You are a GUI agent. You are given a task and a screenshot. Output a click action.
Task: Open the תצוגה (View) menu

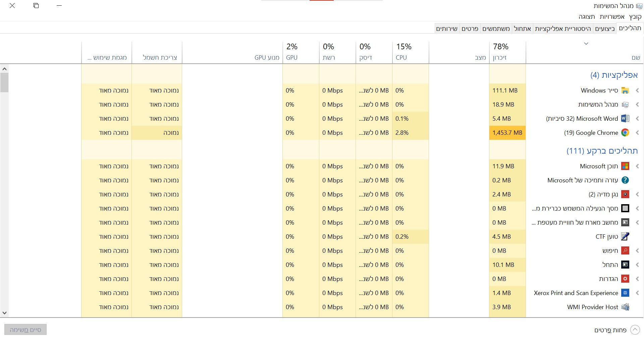point(587,17)
